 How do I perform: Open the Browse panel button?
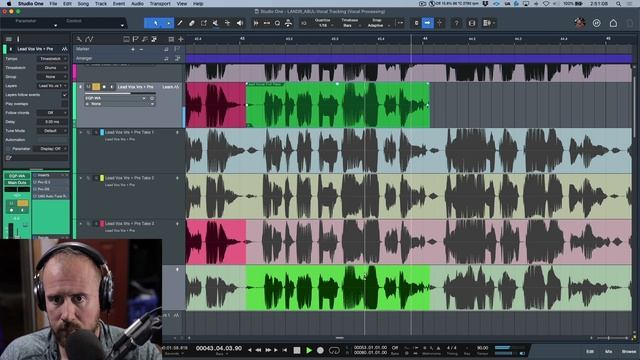[629, 351]
